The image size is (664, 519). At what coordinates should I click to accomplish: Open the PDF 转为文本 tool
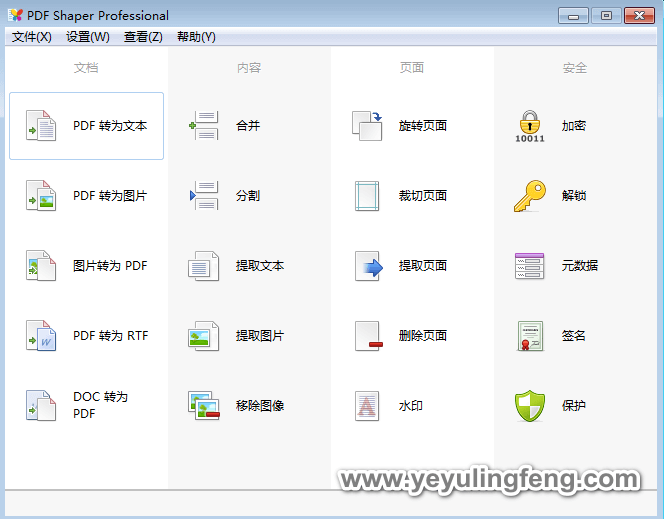point(86,126)
